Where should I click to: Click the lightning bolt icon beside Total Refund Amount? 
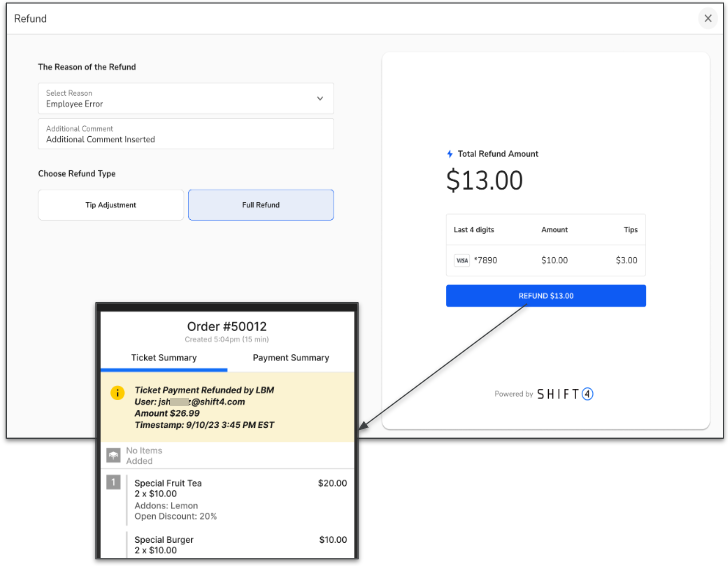450,154
